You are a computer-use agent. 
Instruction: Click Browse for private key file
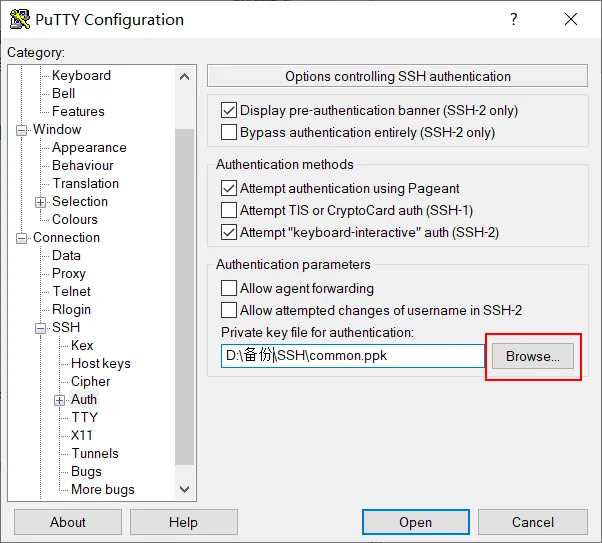[x=532, y=356]
